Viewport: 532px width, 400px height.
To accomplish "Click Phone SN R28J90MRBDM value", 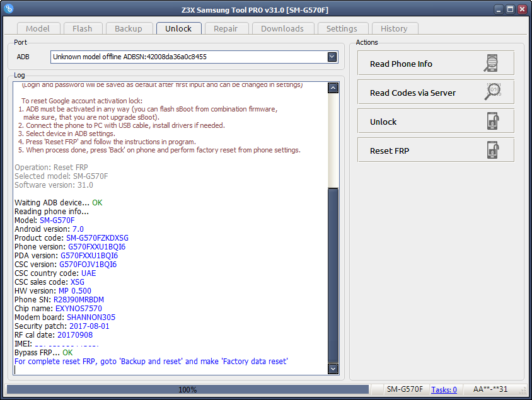I will (x=79, y=300).
